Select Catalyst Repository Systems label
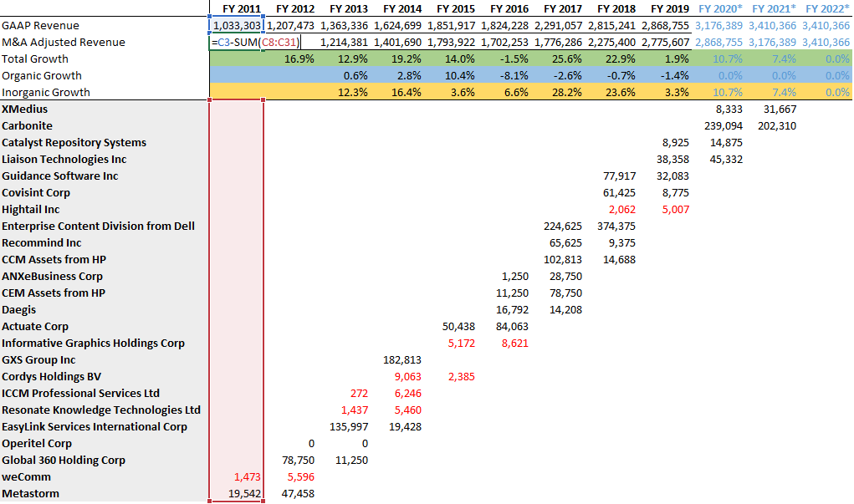The width and height of the screenshot is (854, 504). (74, 143)
